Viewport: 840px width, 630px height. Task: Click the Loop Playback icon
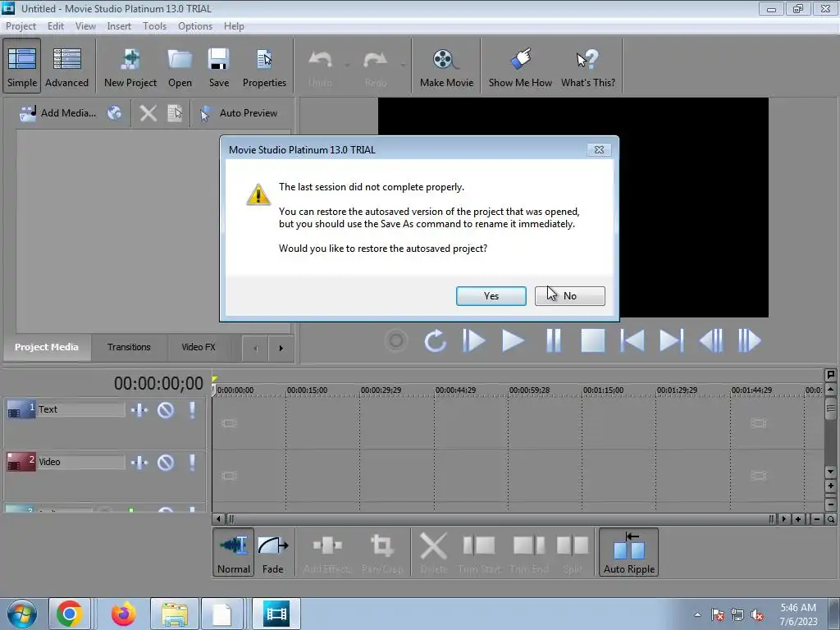[x=435, y=340]
